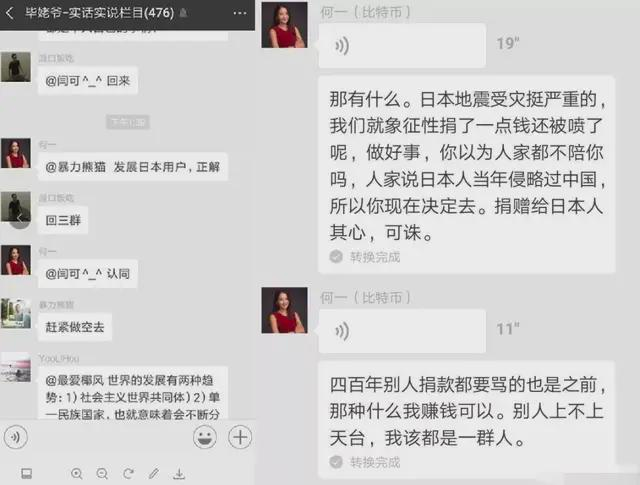Viewport: 640px width, 485px height.
Task: Select the message 回三群
Action: click(x=63, y=220)
